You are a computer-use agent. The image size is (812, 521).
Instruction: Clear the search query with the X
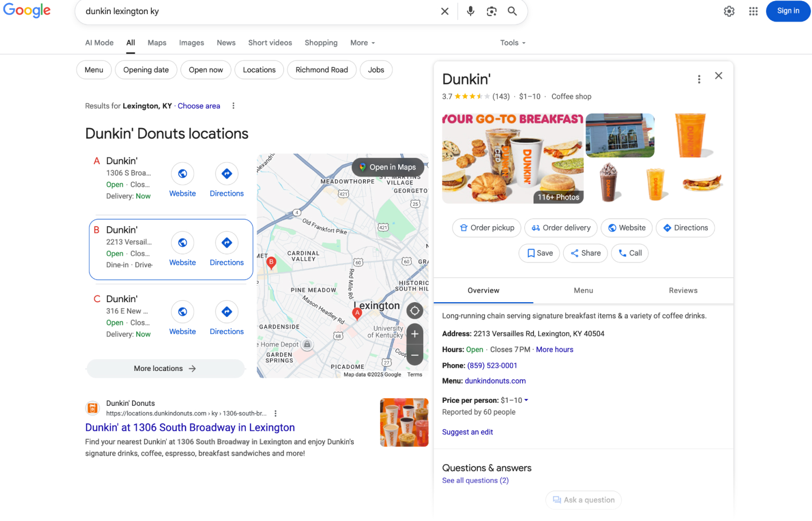445,11
